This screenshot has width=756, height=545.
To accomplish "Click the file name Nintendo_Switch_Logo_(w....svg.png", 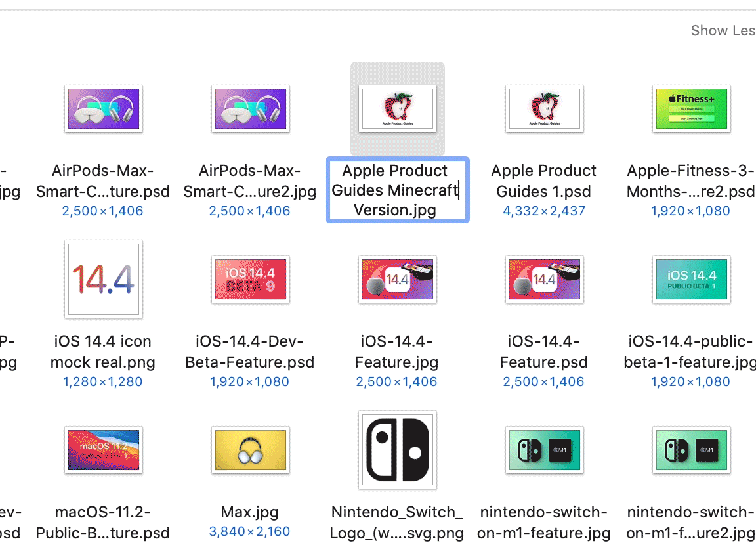I will coord(397,522).
